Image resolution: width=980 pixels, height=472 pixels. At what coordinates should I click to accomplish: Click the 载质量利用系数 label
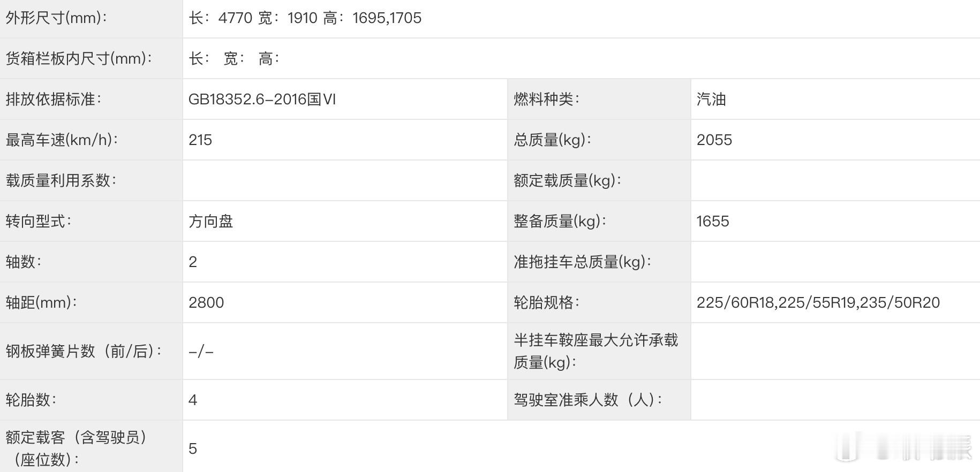click(61, 180)
